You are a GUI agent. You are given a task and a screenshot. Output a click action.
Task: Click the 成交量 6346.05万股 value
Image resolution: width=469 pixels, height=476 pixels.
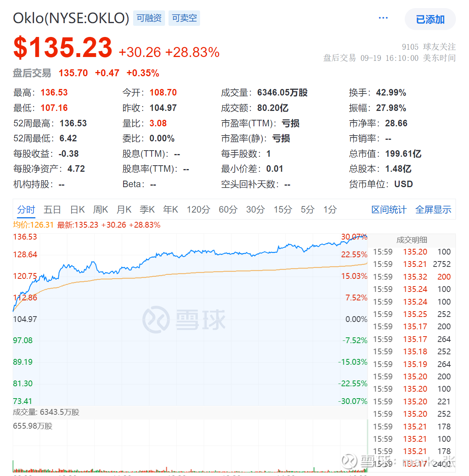point(282,92)
